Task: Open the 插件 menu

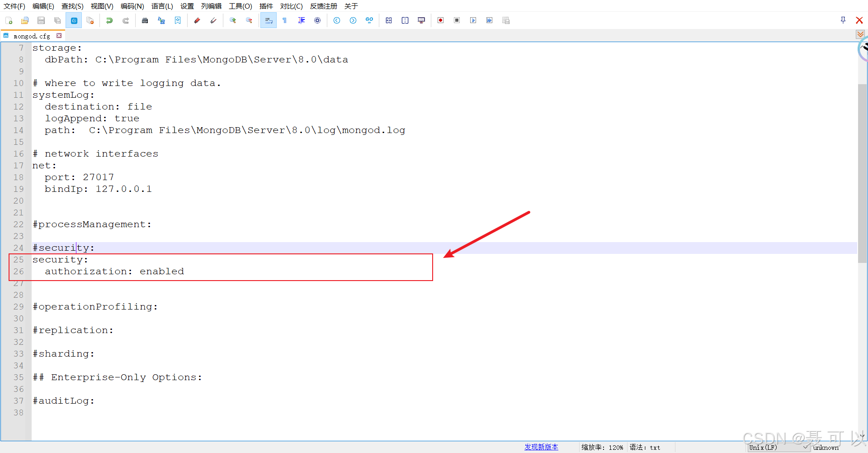Action: (x=266, y=6)
